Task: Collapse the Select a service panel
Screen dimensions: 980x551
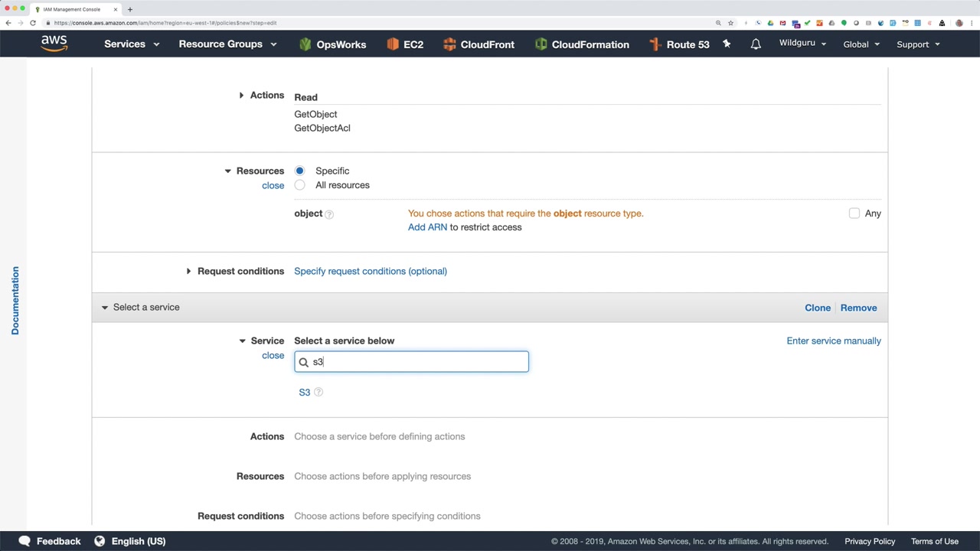Action: click(105, 308)
